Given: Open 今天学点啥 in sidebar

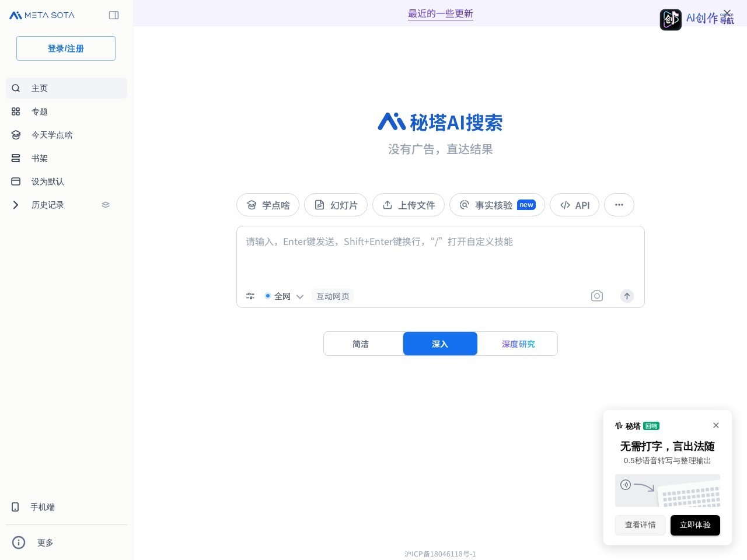Looking at the screenshot, I should (x=67, y=135).
